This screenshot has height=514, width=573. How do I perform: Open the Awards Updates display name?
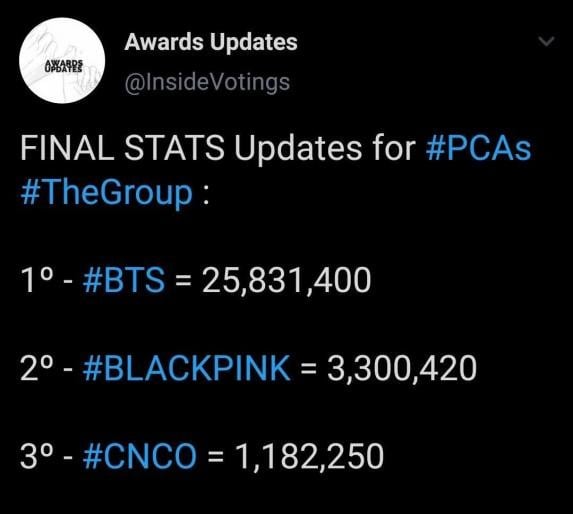point(211,42)
